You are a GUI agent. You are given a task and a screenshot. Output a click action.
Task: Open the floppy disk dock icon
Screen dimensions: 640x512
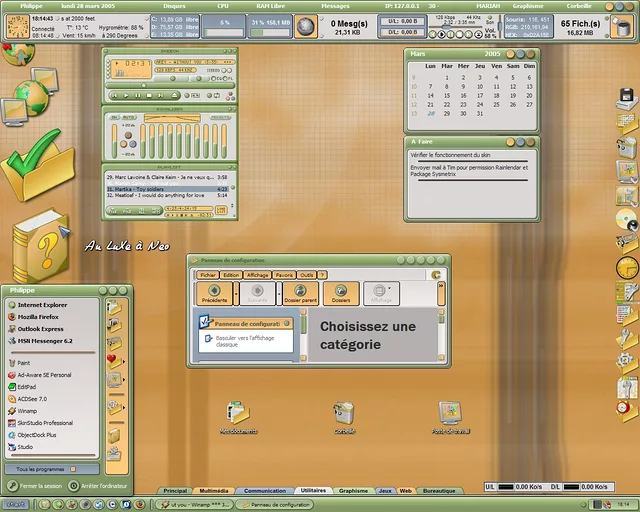[x=627, y=97]
